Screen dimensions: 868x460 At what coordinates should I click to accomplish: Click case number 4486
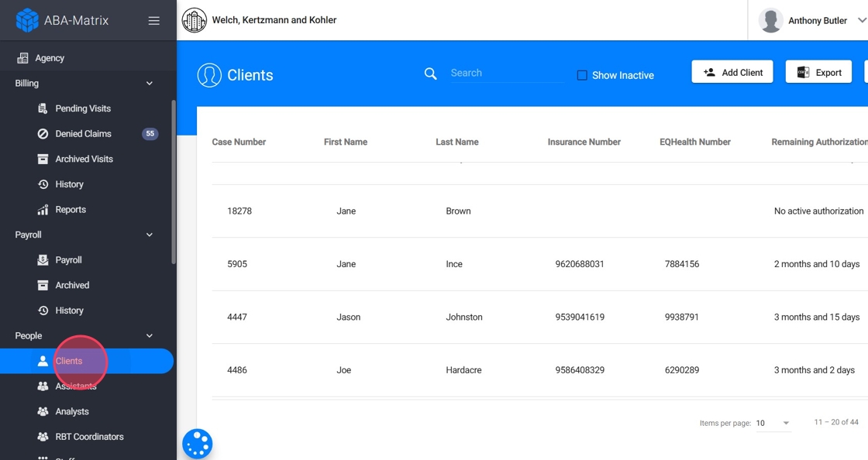pyautogui.click(x=237, y=370)
